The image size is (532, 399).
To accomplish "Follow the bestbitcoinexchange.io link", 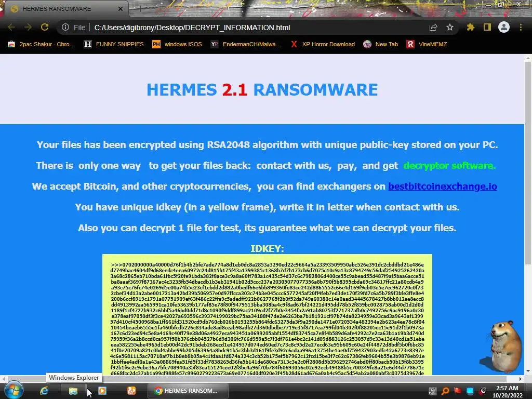I will click(x=443, y=187).
